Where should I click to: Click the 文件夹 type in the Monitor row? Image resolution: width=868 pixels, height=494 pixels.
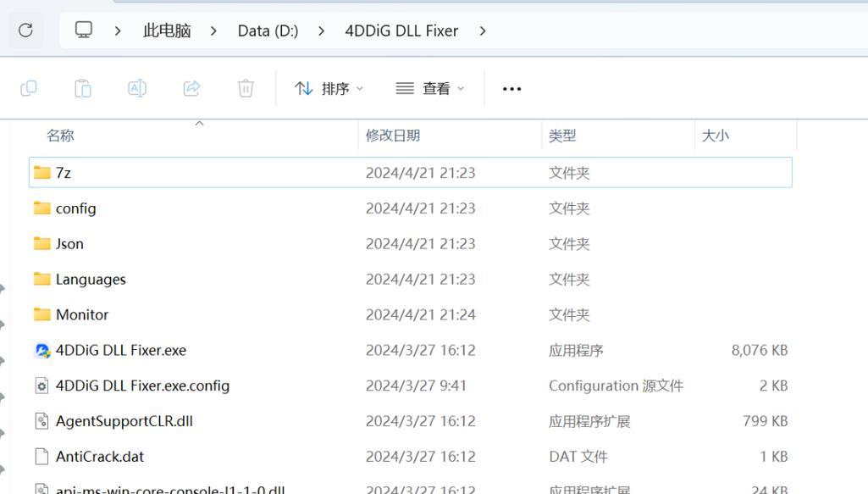pyautogui.click(x=569, y=314)
